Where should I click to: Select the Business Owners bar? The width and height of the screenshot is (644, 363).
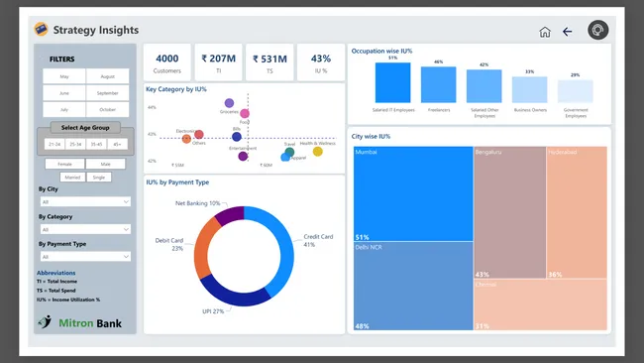pos(529,89)
